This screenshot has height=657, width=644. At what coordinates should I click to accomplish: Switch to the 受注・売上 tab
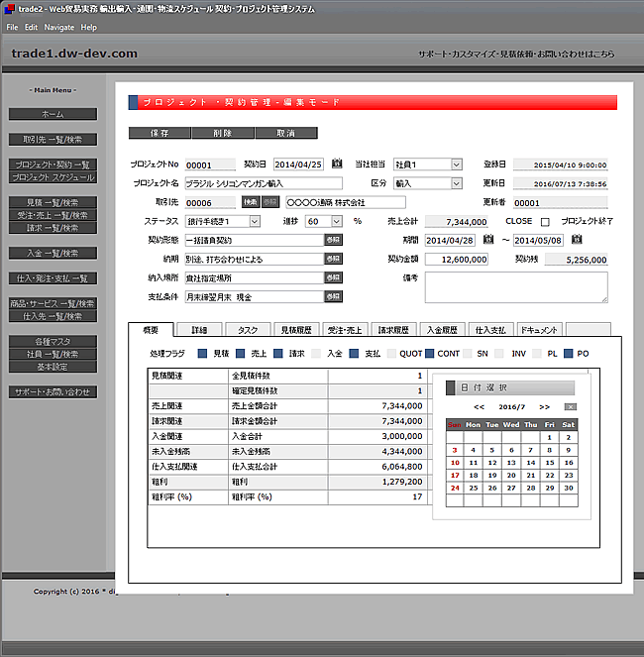(345, 330)
